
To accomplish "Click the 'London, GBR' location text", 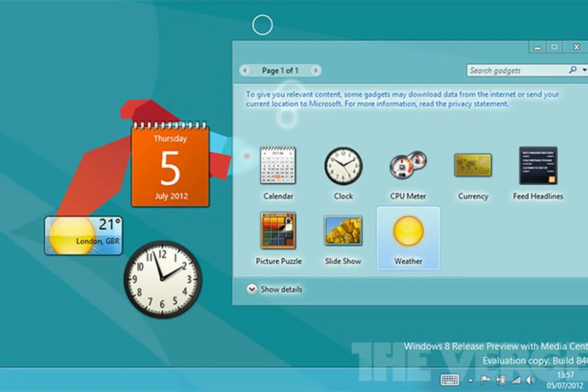I will pos(98,241).
